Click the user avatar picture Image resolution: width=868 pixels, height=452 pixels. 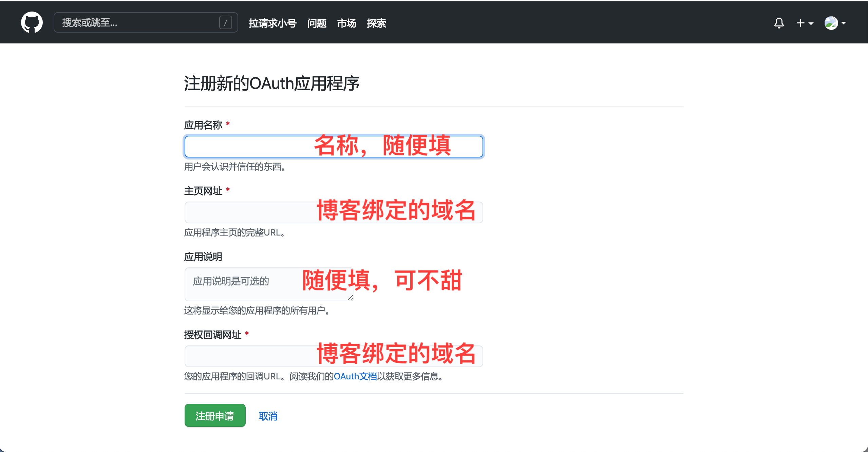coord(831,23)
